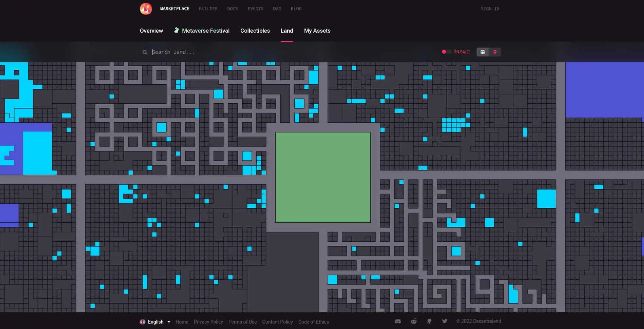
Task: Switch to the My Assets tab
Action: [x=317, y=31]
